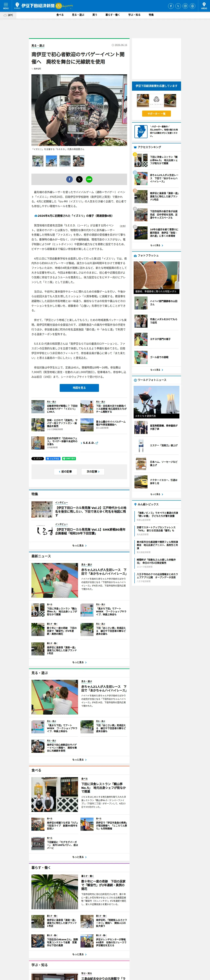Expand もっと見る under アクセスランキング

[156, 245]
